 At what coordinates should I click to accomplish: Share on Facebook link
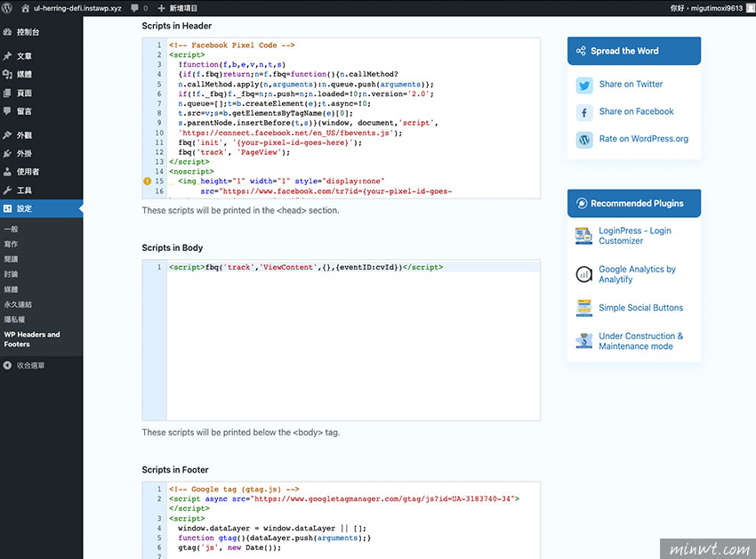point(636,111)
